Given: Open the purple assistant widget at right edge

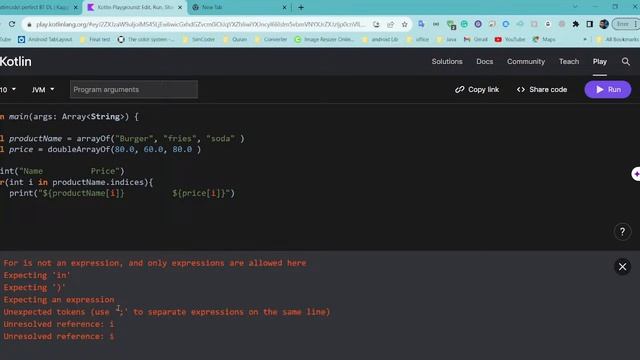Looking at the screenshot, I should pos(636,174).
